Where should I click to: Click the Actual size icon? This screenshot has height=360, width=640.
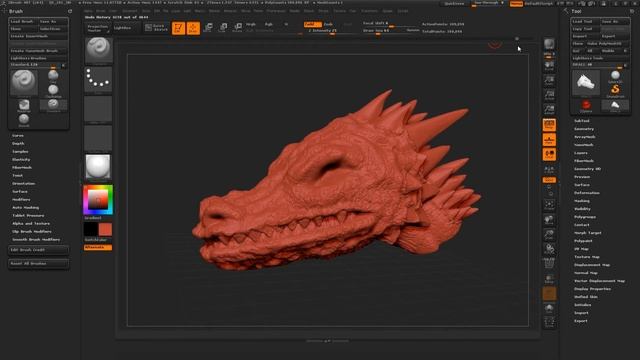[x=549, y=95]
